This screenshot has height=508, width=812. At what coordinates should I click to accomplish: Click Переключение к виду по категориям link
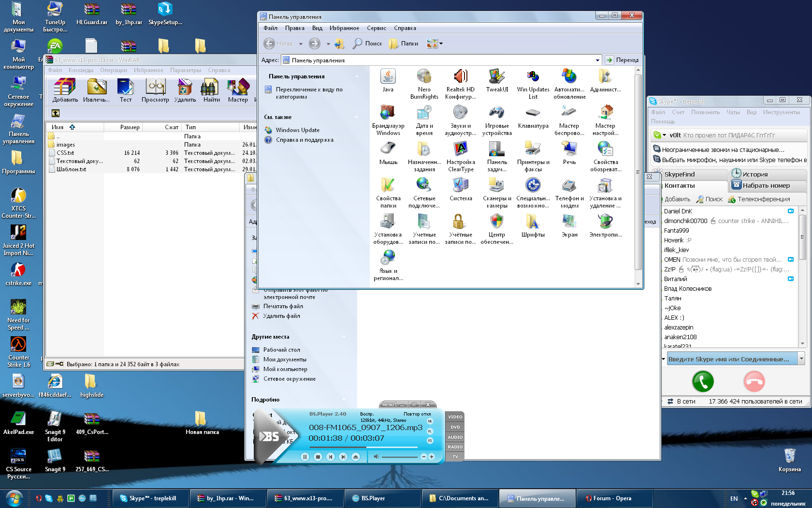click(x=309, y=93)
